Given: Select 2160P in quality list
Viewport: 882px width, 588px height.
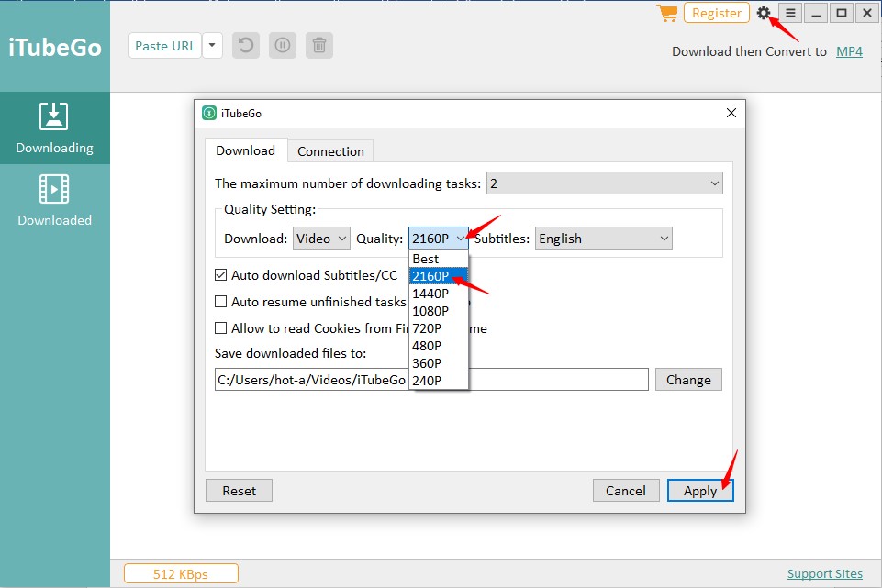Looking at the screenshot, I should coord(438,276).
